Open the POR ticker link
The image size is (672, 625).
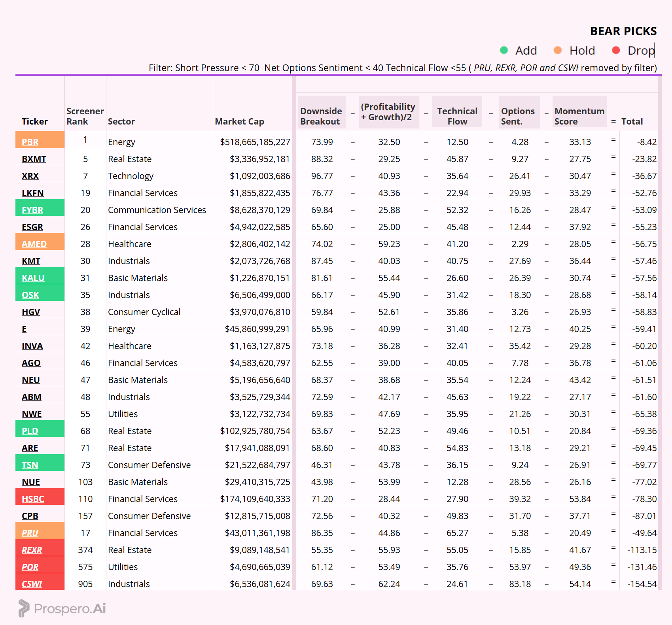coord(30,567)
